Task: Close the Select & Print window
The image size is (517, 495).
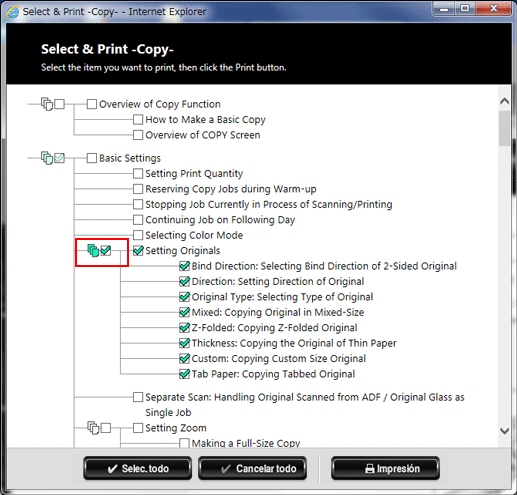Action: [494, 9]
